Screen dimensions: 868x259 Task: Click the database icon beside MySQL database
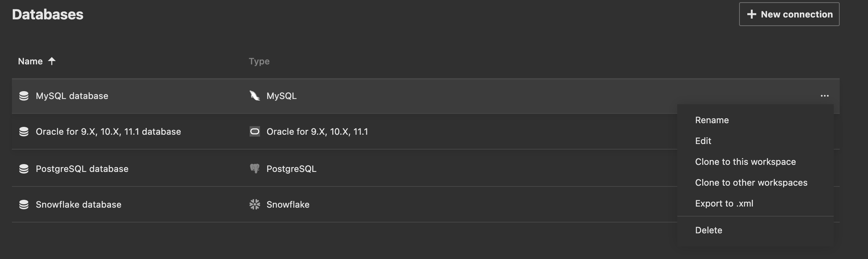(25, 96)
